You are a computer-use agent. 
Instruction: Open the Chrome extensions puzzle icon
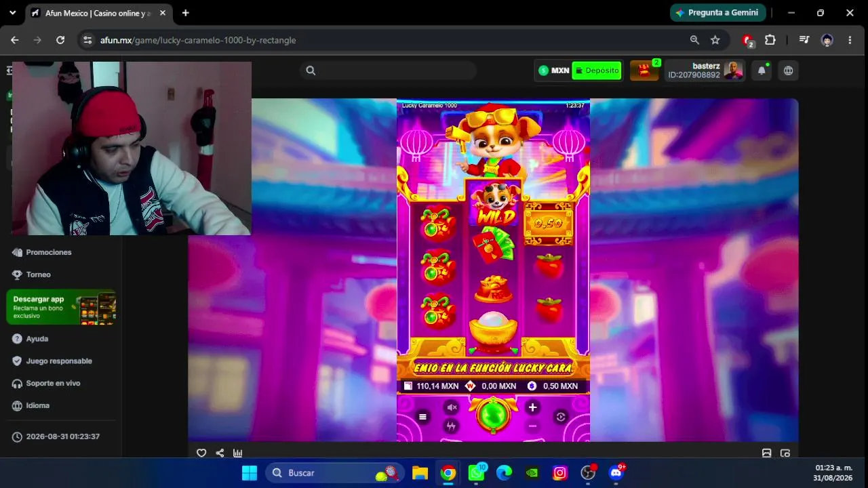[x=770, y=40]
